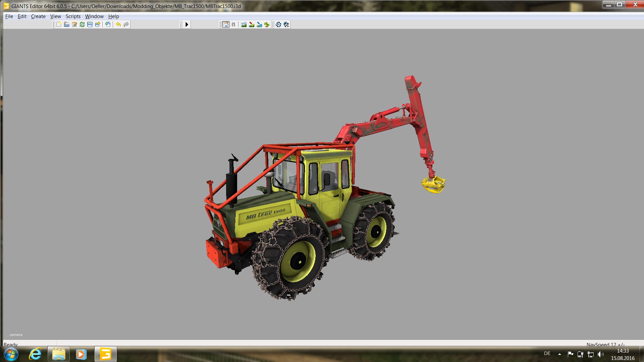The image size is (644, 362).
Task: Click the Undo arrow icon
Action: pyautogui.click(x=118, y=24)
